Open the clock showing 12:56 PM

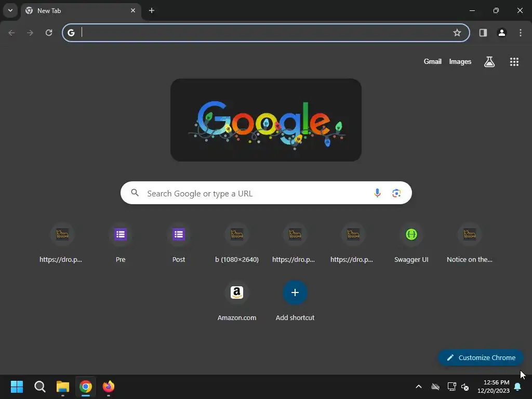tap(494, 387)
